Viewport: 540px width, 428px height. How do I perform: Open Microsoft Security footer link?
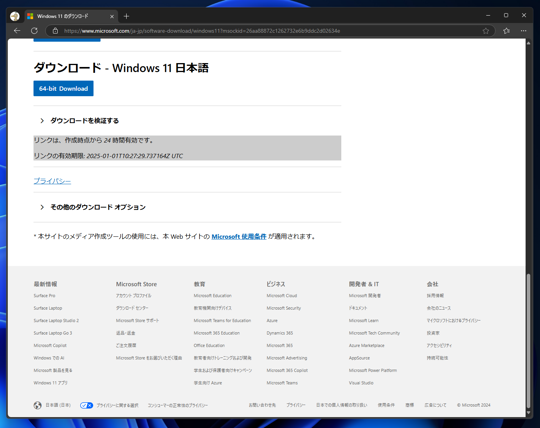tap(284, 308)
